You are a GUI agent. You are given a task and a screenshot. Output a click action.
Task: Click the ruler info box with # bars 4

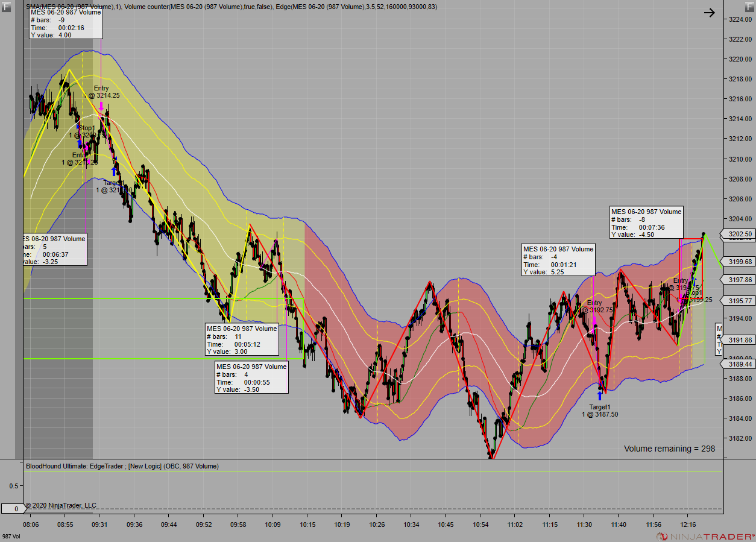pos(252,378)
